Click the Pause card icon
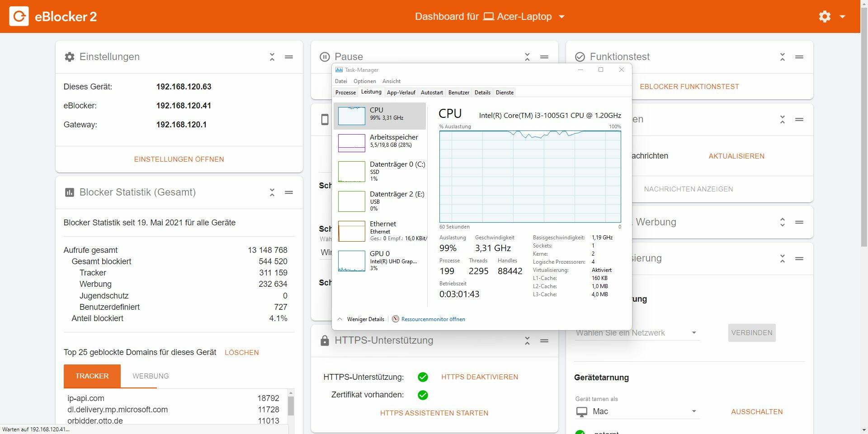868x434 pixels. 325,57
